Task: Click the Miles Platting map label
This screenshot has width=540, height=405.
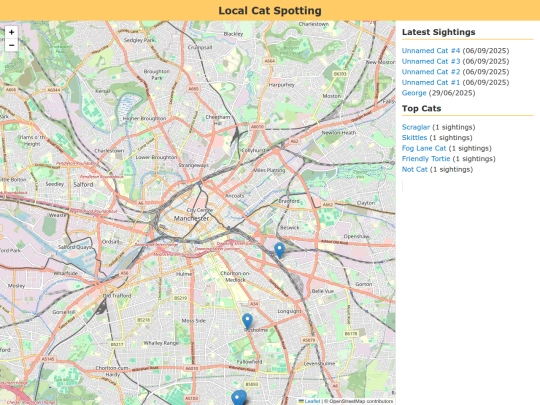Action: click(269, 170)
